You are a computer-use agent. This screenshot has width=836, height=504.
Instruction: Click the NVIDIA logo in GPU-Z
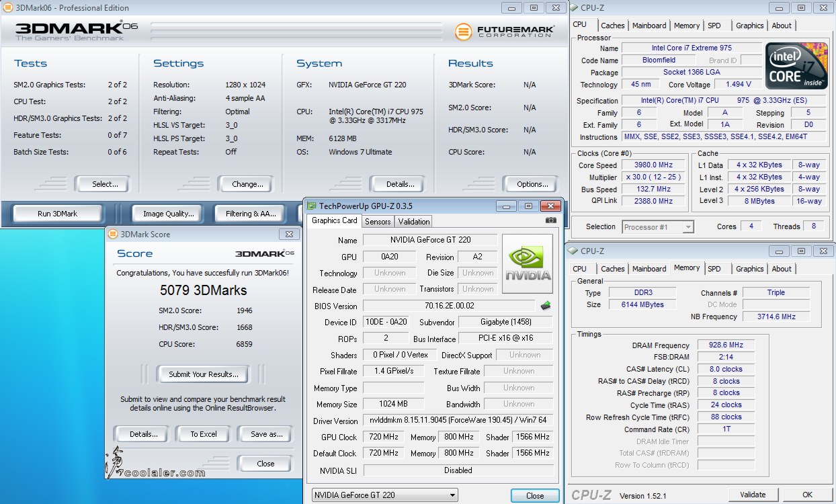pos(528,264)
